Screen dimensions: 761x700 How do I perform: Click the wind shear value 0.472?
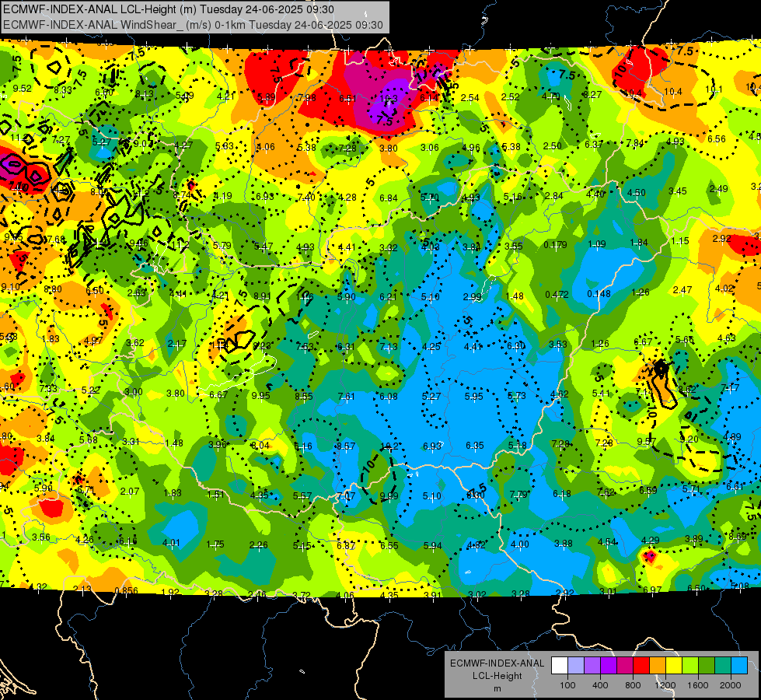click(x=557, y=294)
